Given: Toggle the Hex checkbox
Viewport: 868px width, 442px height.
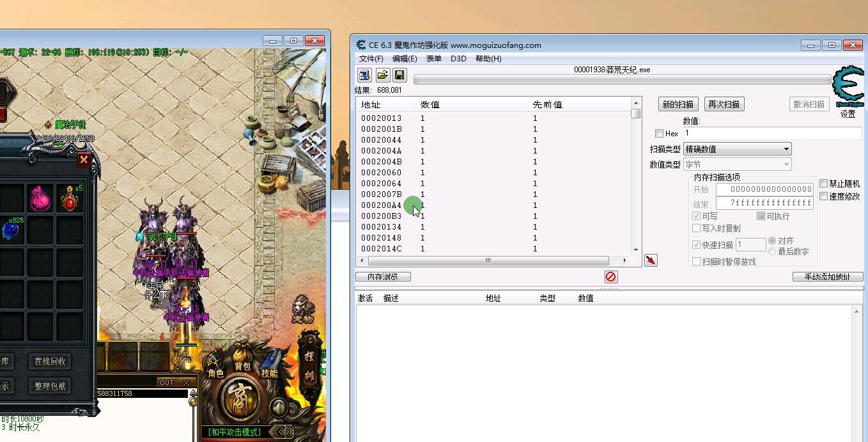Looking at the screenshot, I should 659,134.
